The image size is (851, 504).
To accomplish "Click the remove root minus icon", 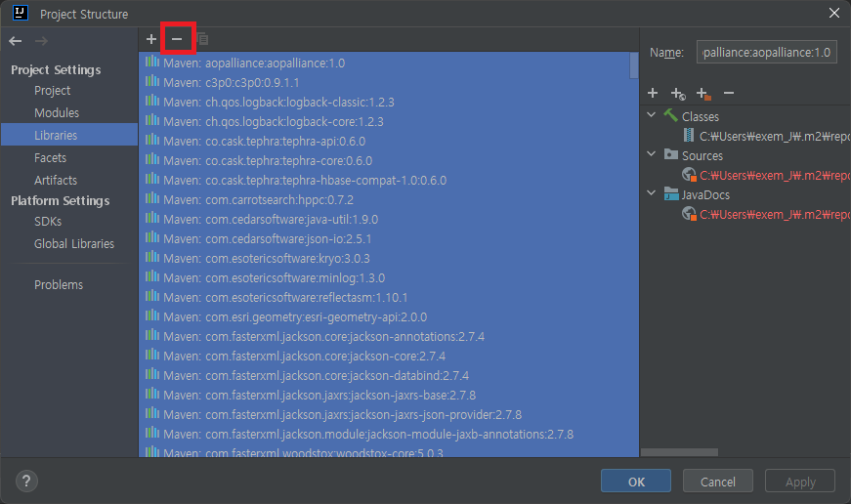I will (729, 94).
